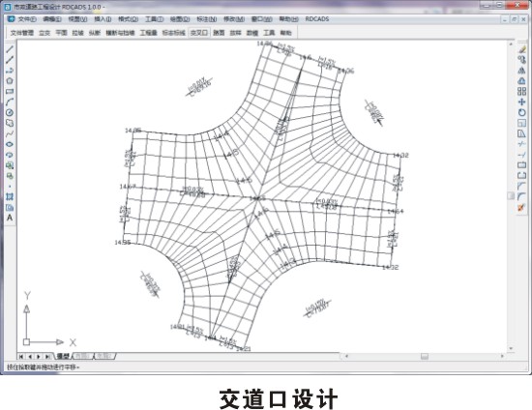The image size is (532, 410).
Task: Select the Ellipse Arc tool
Action: 10,155
